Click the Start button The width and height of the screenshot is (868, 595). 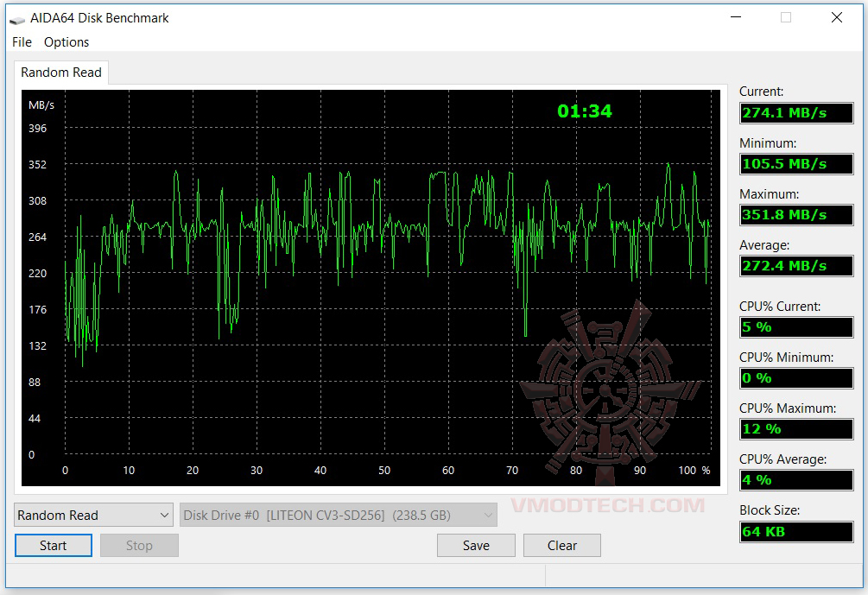[54, 545]
